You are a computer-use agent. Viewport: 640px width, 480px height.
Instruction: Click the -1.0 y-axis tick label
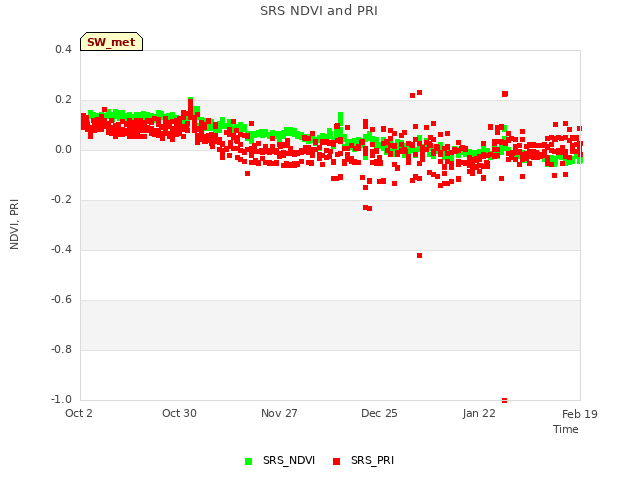coord(61,399)
